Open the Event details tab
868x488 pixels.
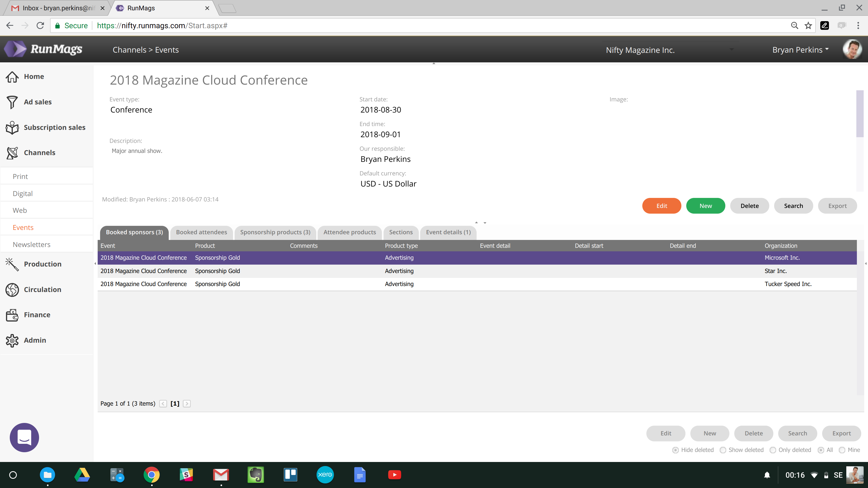(x=448, y=232)
